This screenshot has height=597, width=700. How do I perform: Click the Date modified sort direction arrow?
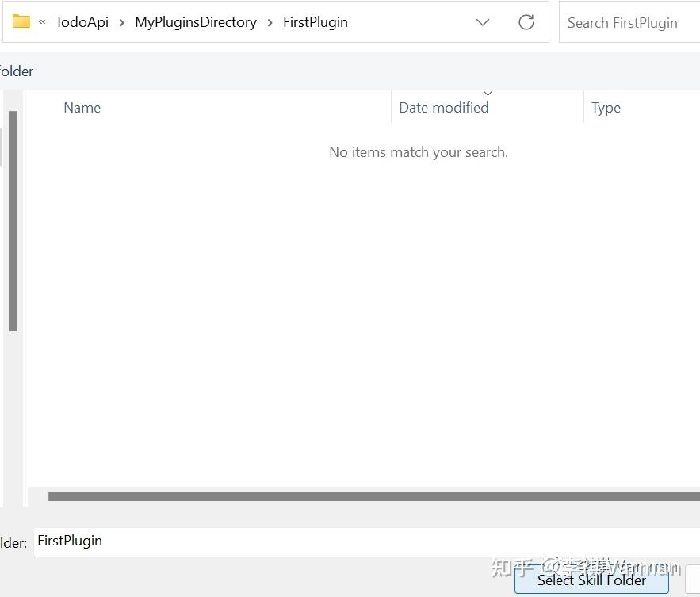[488, 93]
